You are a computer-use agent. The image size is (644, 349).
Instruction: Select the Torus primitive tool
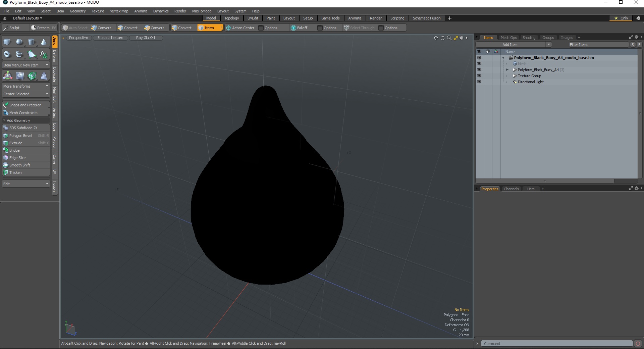[x=7, y=54]
